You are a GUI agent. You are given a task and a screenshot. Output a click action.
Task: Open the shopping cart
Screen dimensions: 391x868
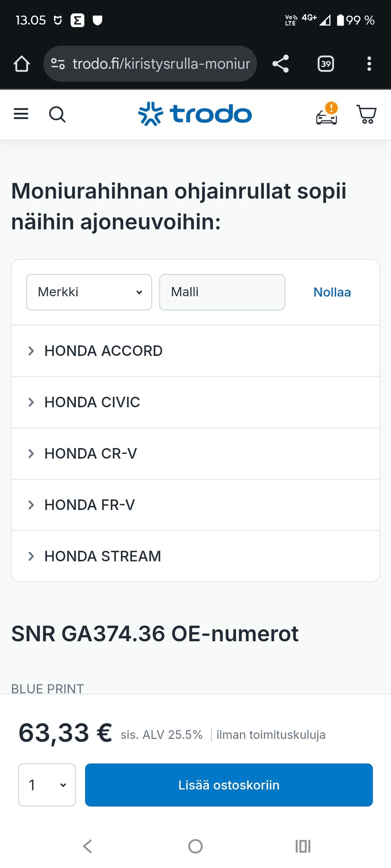click(366, 114)
